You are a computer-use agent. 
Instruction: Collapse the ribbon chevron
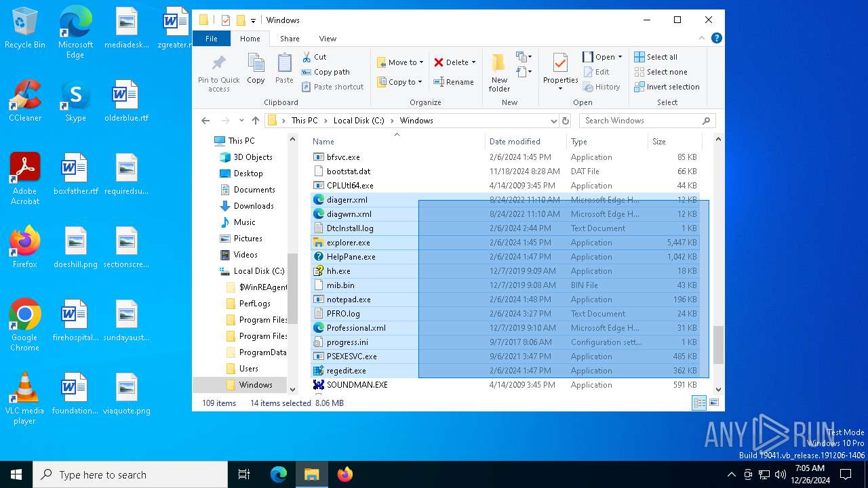point(703,39)
